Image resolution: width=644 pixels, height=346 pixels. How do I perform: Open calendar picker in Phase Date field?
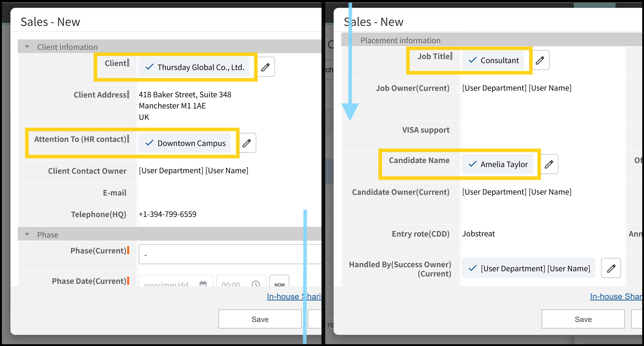(x=203, y=284)
